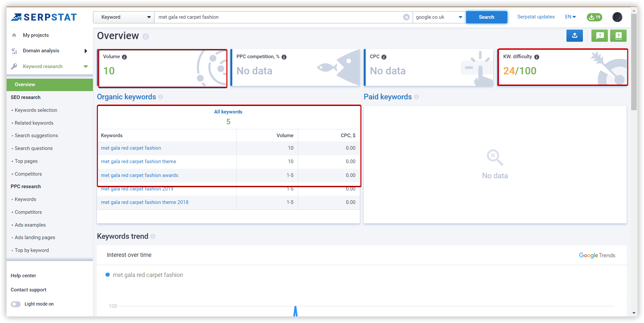The image size is (644, 323).
Task: Click the Volume column header
Action: [x=285, y=136]
